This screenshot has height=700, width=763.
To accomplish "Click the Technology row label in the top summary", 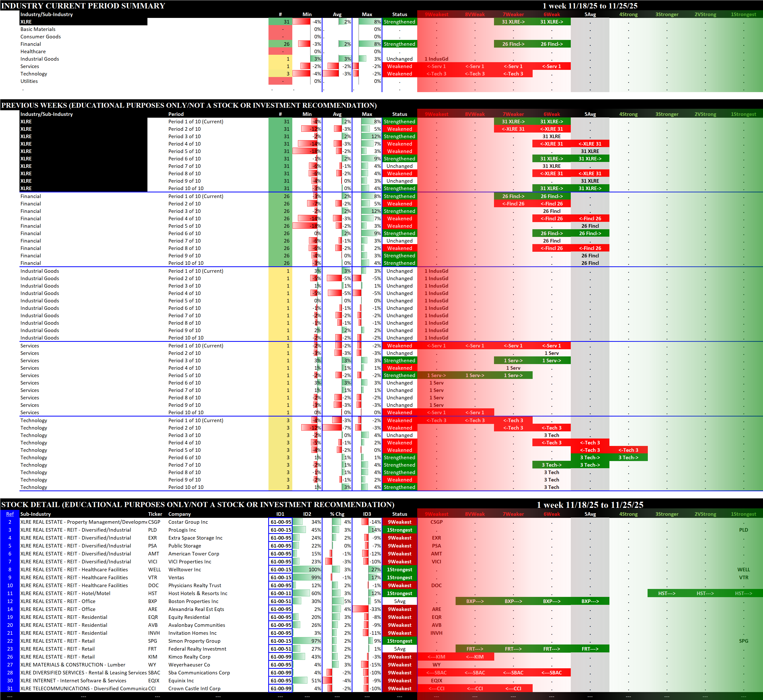I will pyautogui.click(x=34, y=74).
